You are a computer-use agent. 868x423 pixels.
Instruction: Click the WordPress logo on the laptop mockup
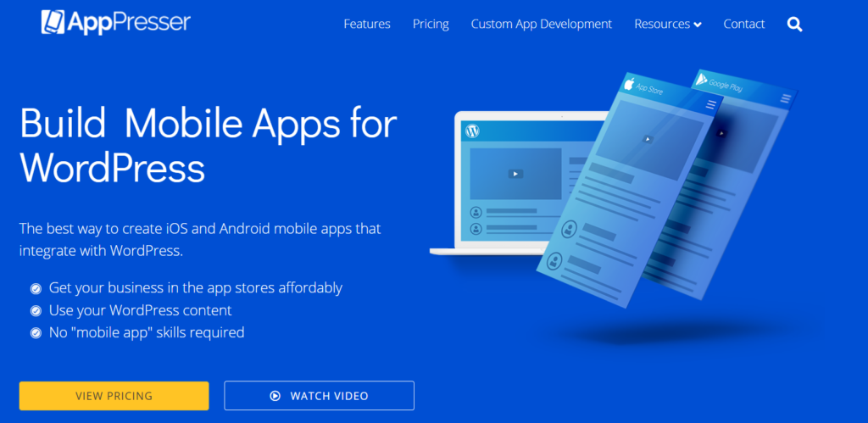click(x=473, y=131)
